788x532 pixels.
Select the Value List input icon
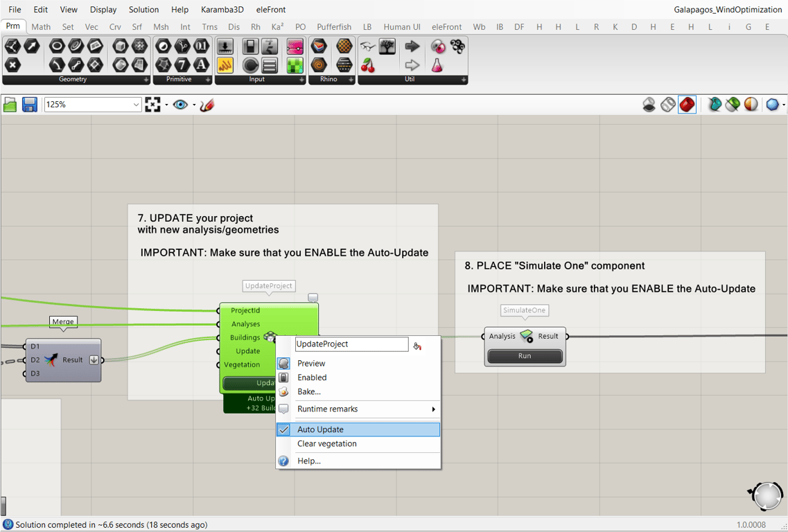tap(270, 65)
